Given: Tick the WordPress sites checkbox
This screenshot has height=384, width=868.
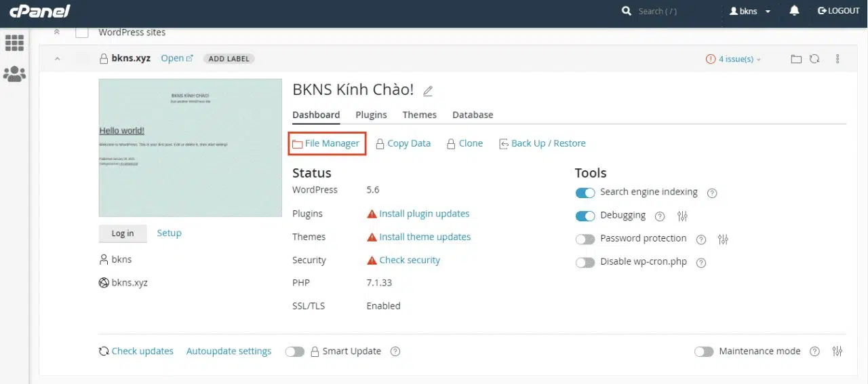Looking at the screenshot, I should tap(82, 33).
